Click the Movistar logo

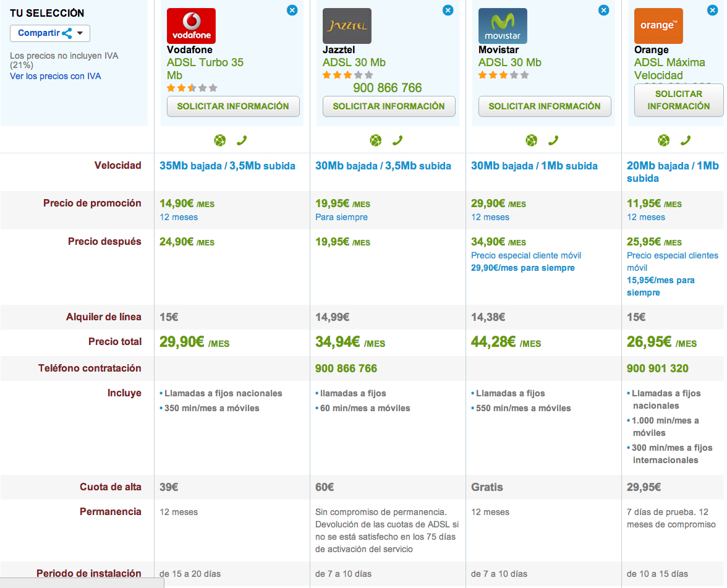503,26
